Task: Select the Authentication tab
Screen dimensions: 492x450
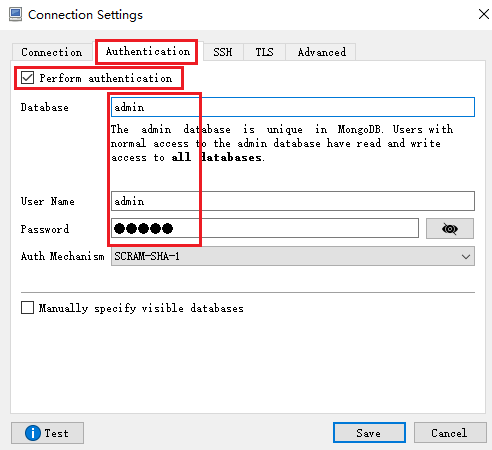Action: pyautogui.click(x=147, y=51)
